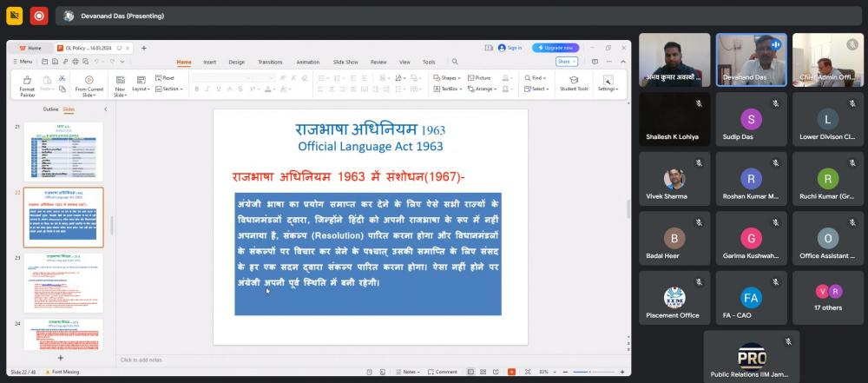Click the Sign in link
Image resolution: width=868 pixels, height=383 pixels.
pyautogui.click(x=510, y=48)
